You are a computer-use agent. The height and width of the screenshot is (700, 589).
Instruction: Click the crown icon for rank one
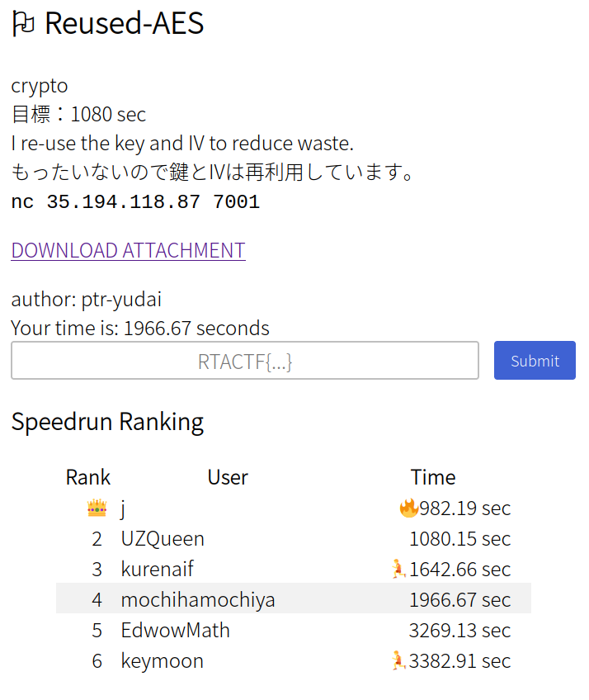[x=97, y=508]
